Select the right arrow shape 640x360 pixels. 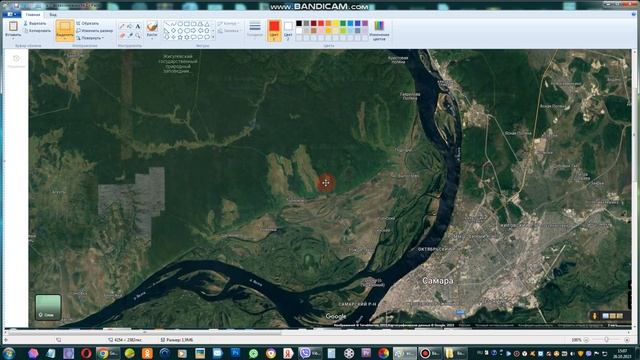[193, 31]
